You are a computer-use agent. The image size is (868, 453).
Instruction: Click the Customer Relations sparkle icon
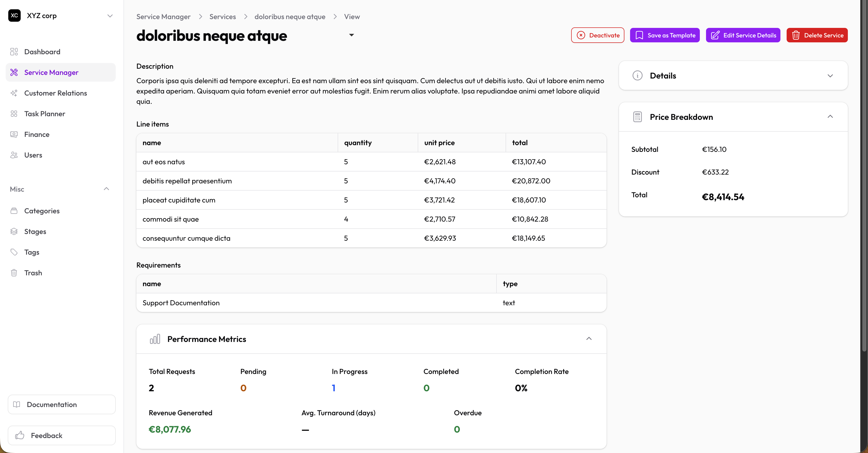pyautogui.click(x=14, y=93)
